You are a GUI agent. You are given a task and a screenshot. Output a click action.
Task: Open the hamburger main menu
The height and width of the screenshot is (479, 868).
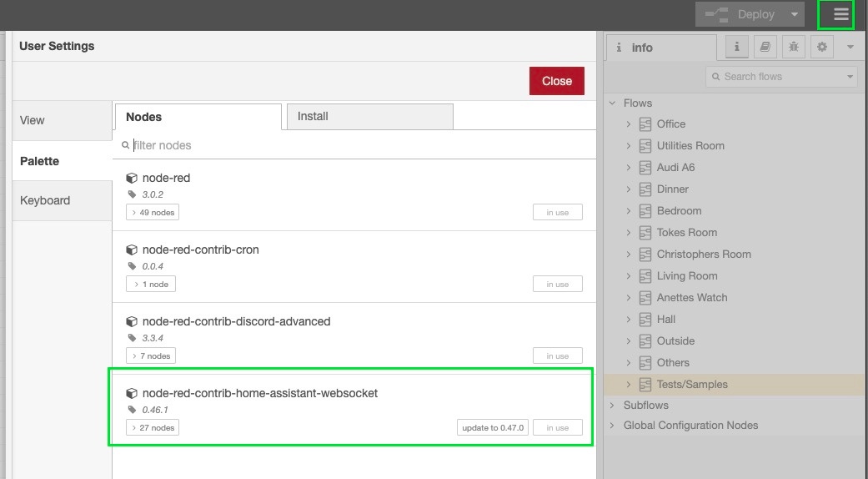click(840, 14)
